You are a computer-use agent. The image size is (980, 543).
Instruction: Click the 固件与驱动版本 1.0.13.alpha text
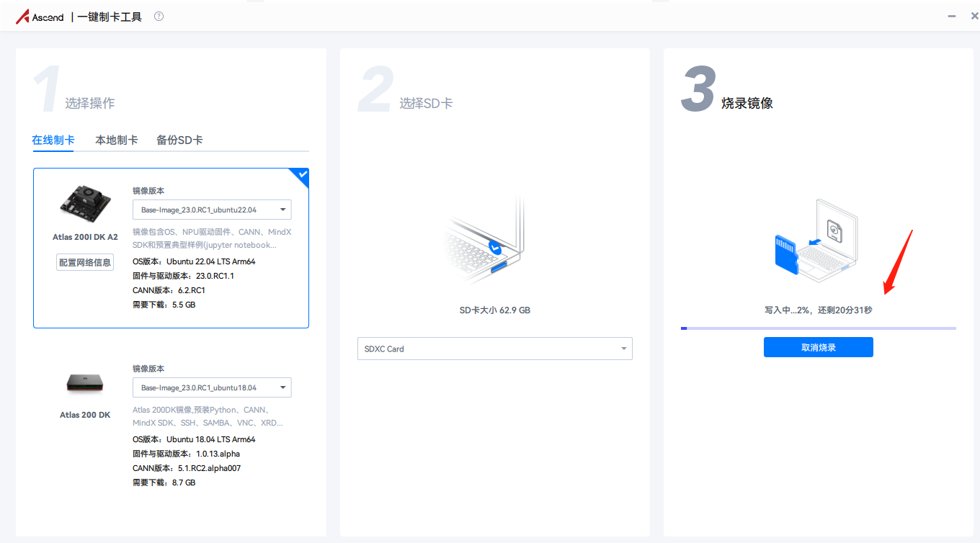pyautogui.click(x=187, y=454)
